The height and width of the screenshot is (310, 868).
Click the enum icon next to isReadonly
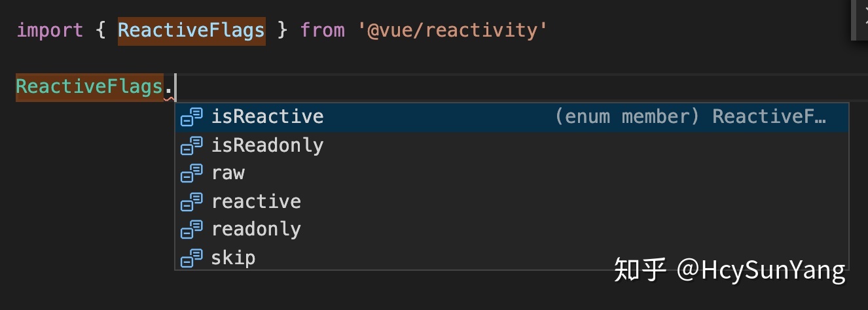192,145
